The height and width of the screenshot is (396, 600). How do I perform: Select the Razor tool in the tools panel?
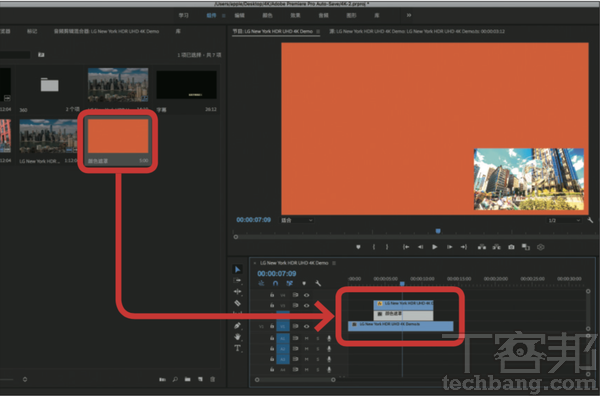tap(237, 303)
